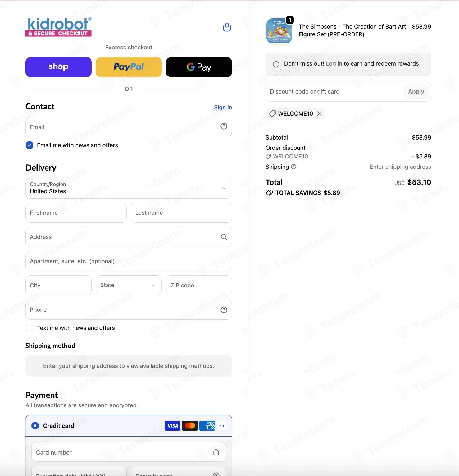Open the Country/Region dropdown

pos(129,188)
